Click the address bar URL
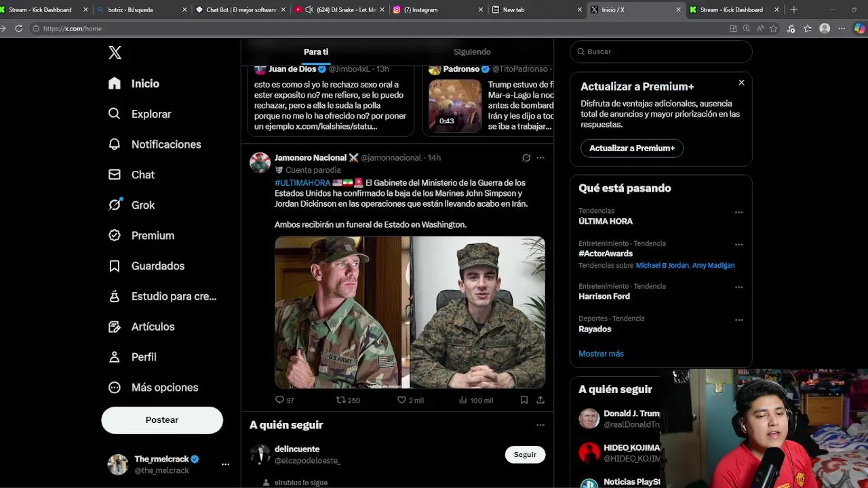 point(73,28)
